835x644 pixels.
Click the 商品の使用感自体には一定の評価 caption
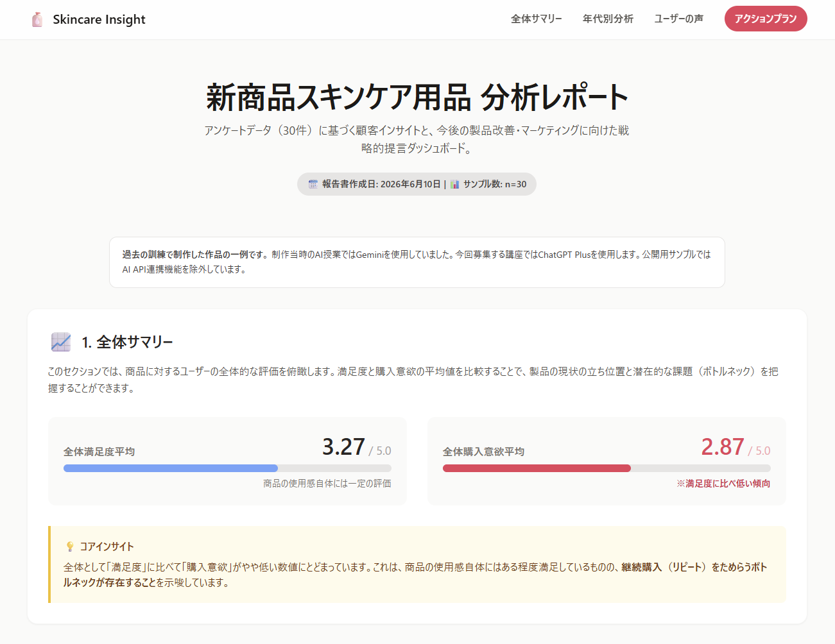pos(327,484)
